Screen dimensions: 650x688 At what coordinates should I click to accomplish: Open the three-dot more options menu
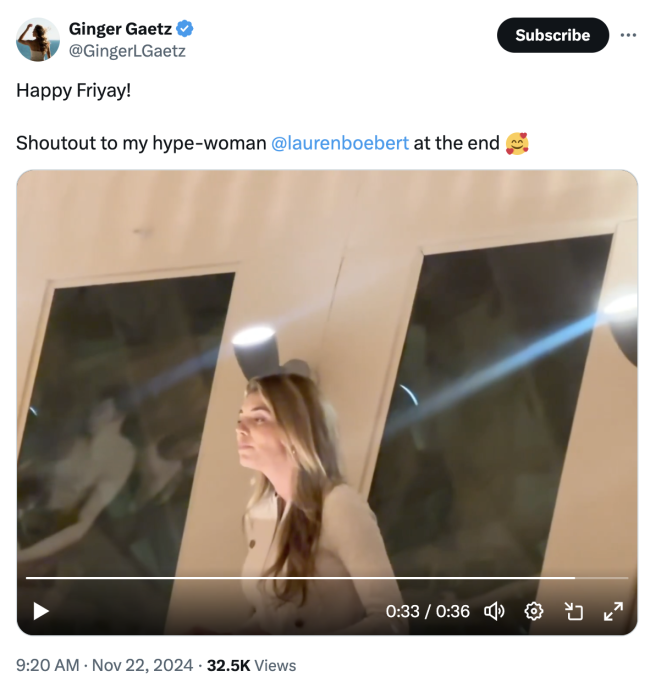pyautogui.click(x=628, y=35)
